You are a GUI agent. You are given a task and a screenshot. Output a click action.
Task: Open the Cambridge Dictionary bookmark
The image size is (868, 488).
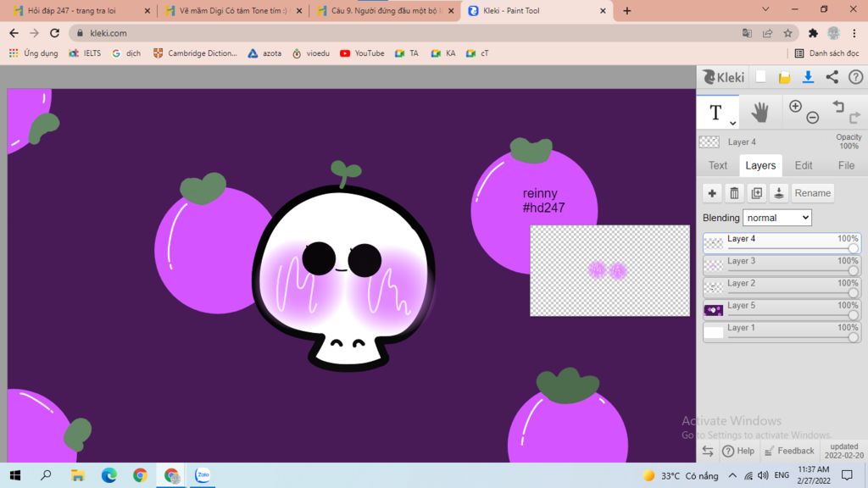(195, 53)
